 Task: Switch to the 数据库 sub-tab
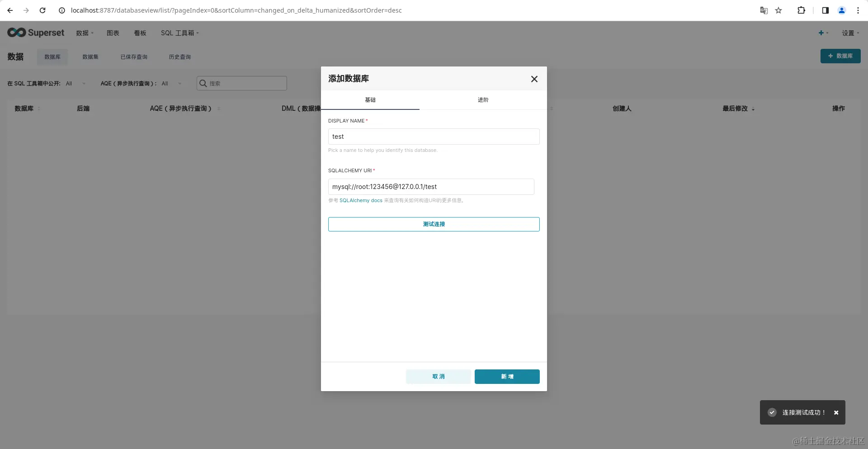coord(52,57)
